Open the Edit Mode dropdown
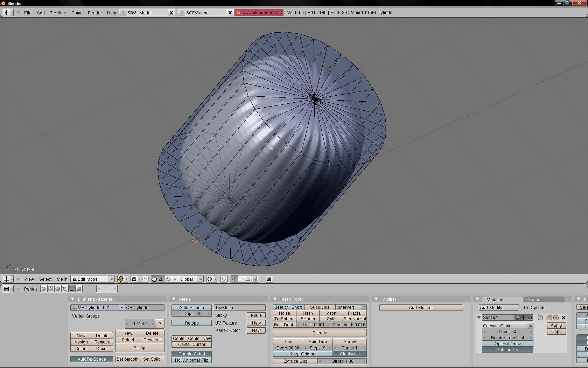The image size is (588, 368). tap(93, 279)
